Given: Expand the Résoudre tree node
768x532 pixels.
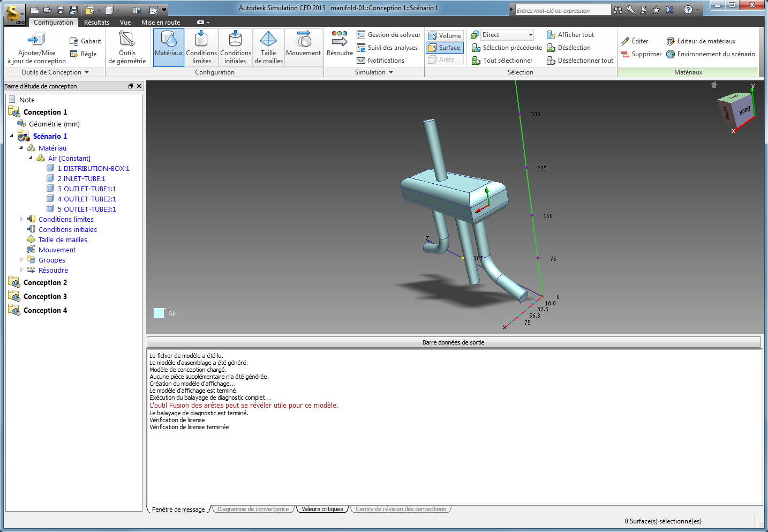Looking at the screenshot, I should click(21, 270).
